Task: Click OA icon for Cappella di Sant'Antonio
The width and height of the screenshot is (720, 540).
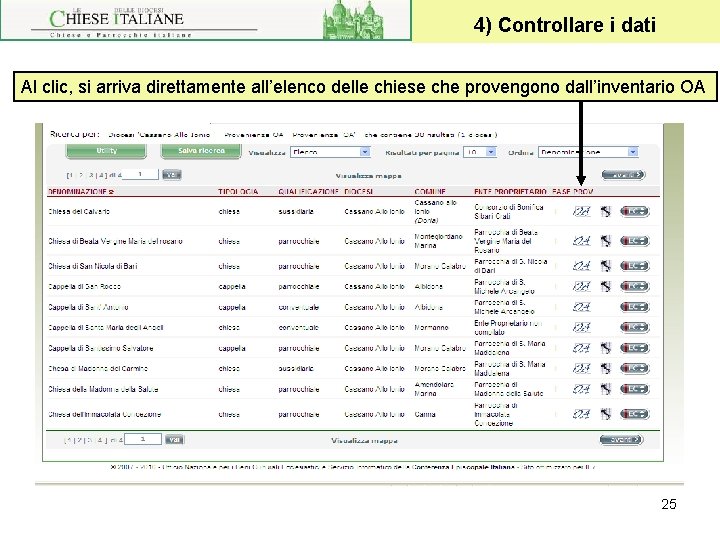Action: (581, 307)
